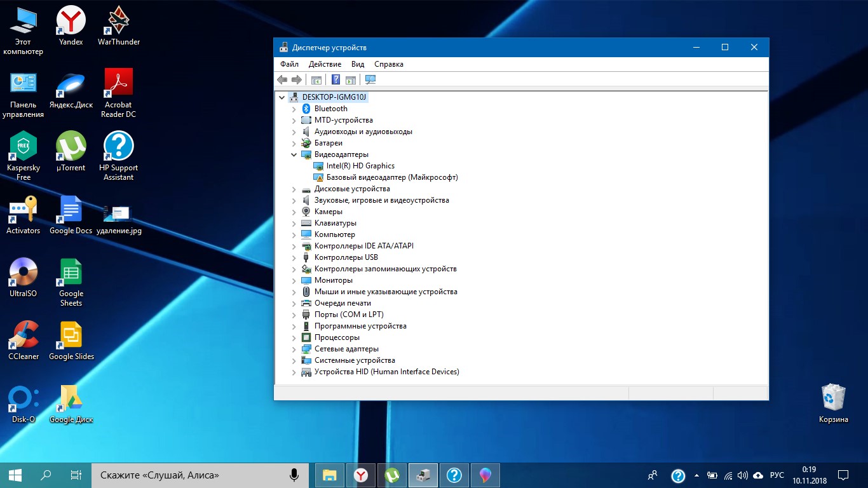This screenshot has height=488, width=868.
Task: Click the Forward arrow in Device Manager toolbar
Action: (x=296, y=79)
